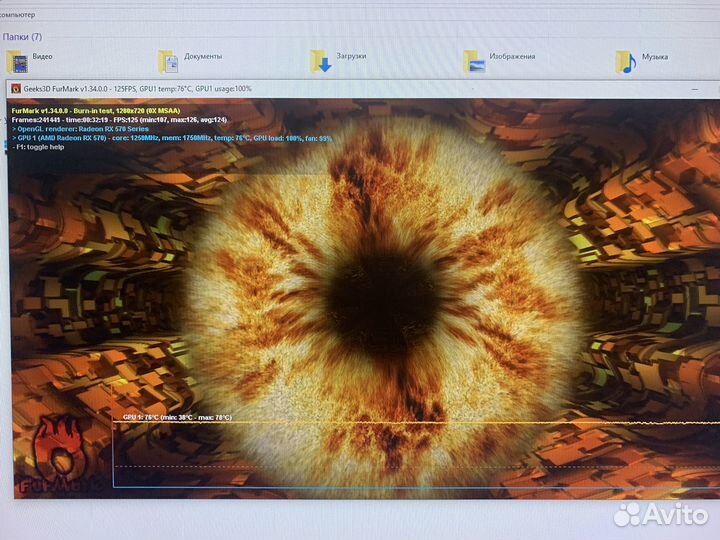Click the 'F1: toggle help' overlay line
720x540 pixels.
pos(39,147)
